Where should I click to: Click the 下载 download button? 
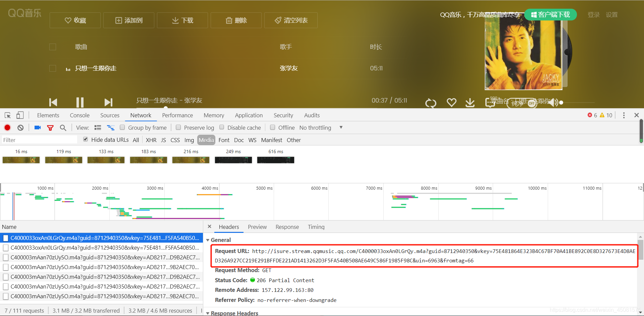tap(182, 20)
